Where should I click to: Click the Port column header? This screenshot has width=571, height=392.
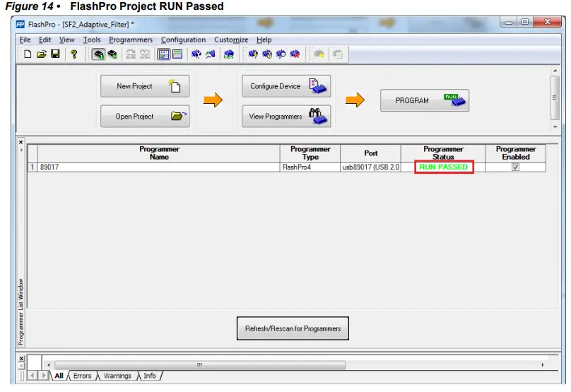(x=370, y=153)
